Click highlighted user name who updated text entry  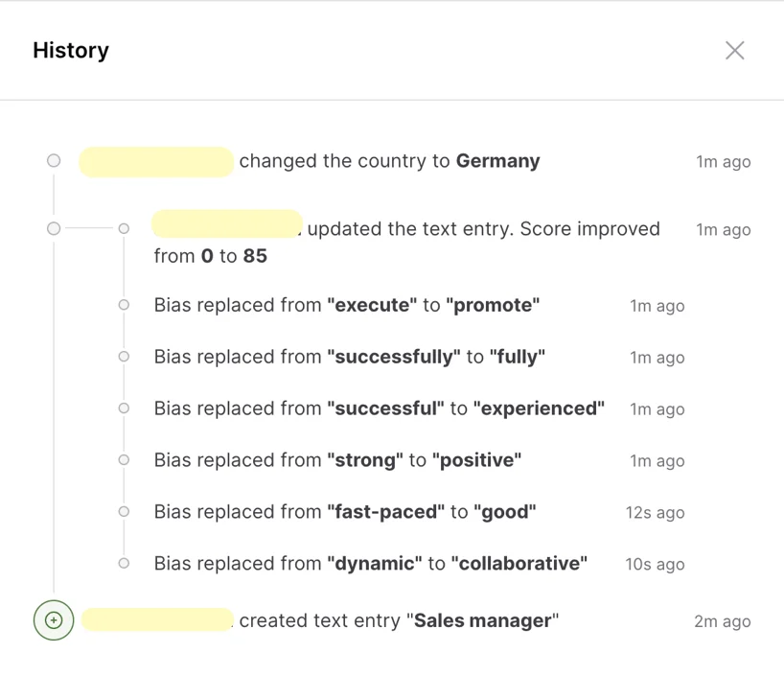[x=227, y=224]
